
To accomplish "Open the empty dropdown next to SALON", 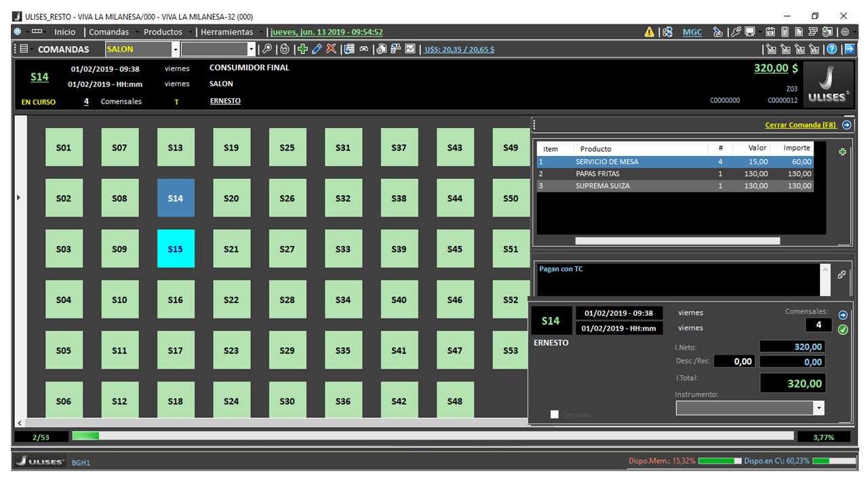I will pyautogui.click(x=251, y=49).
